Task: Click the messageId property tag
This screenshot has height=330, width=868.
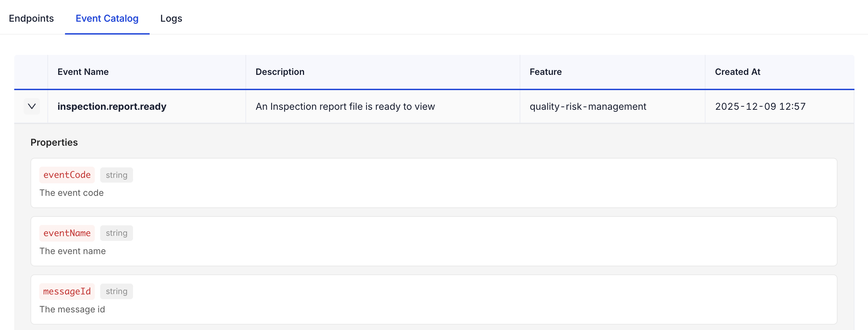Action: [x=67, y=291]
